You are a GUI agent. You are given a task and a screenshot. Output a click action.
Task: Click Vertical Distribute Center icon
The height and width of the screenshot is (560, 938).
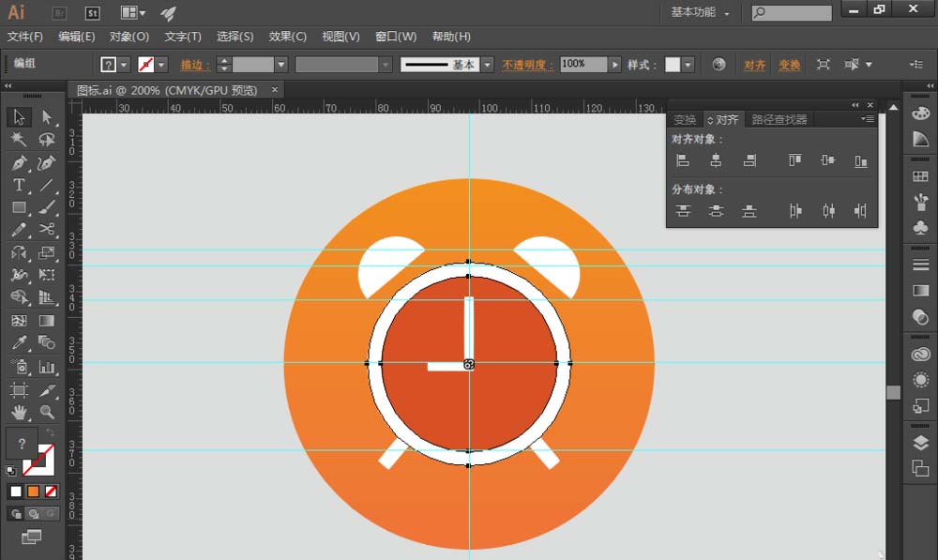tap(716, 211)
